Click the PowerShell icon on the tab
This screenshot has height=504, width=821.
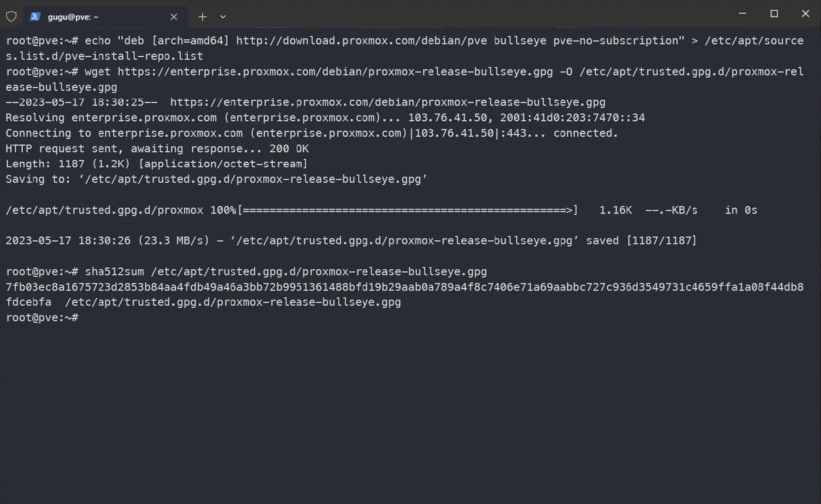pos(35,17)
